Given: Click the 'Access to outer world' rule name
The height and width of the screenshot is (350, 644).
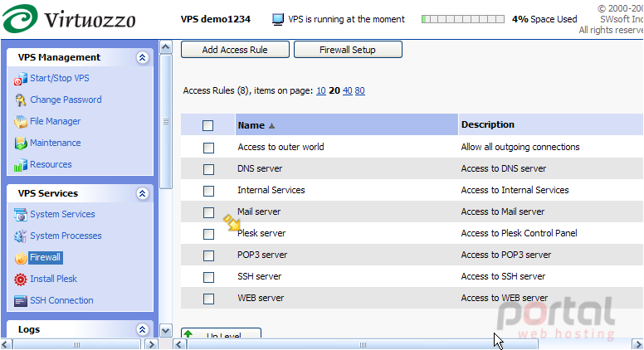Looking at the screenshot, I should point(281,147).
